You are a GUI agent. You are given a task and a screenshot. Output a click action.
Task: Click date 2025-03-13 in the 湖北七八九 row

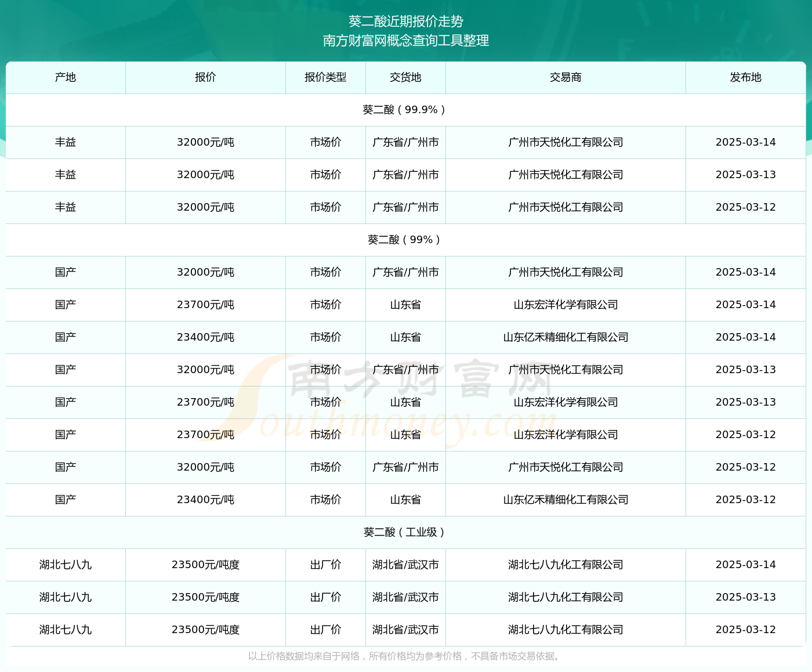(745, 597)
